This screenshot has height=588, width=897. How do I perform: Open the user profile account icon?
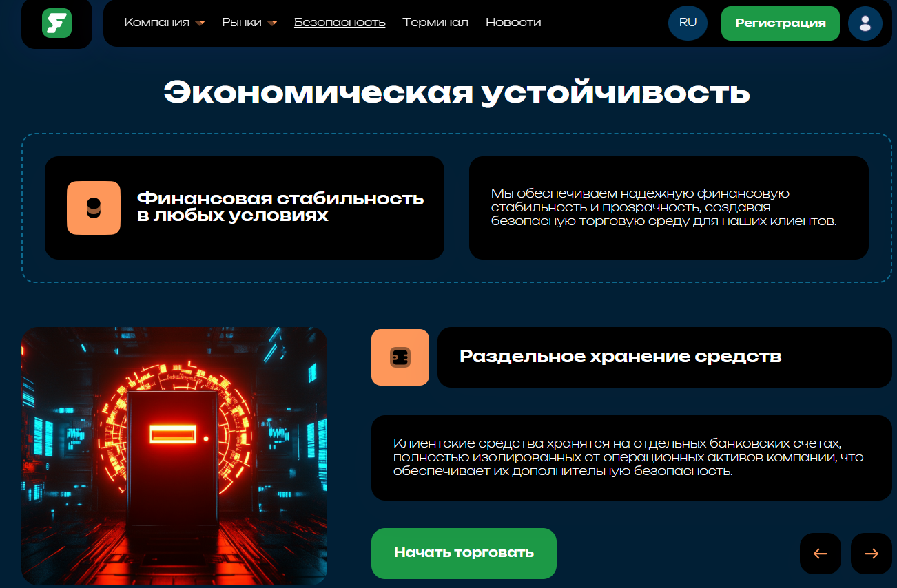point(865,23)
